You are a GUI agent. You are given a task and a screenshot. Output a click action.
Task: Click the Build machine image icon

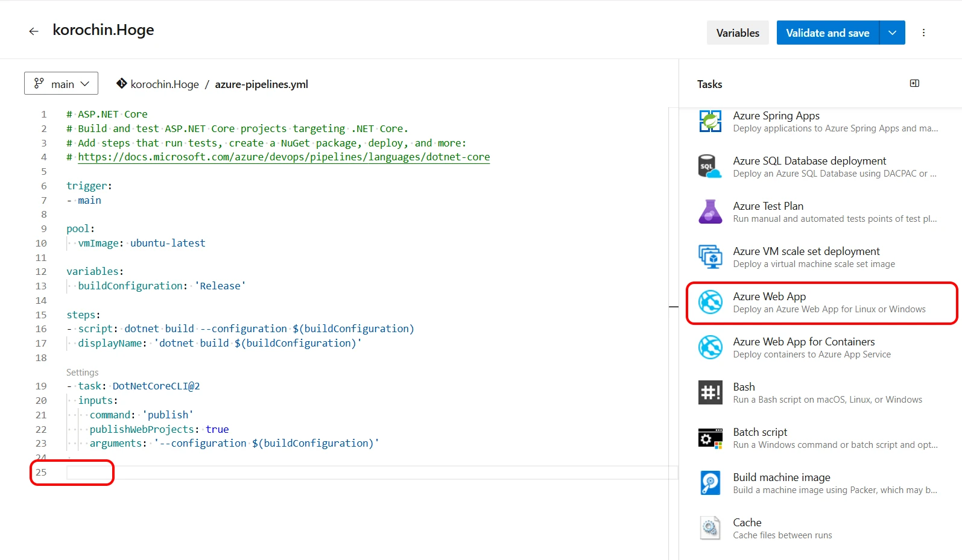coord(710,483)
